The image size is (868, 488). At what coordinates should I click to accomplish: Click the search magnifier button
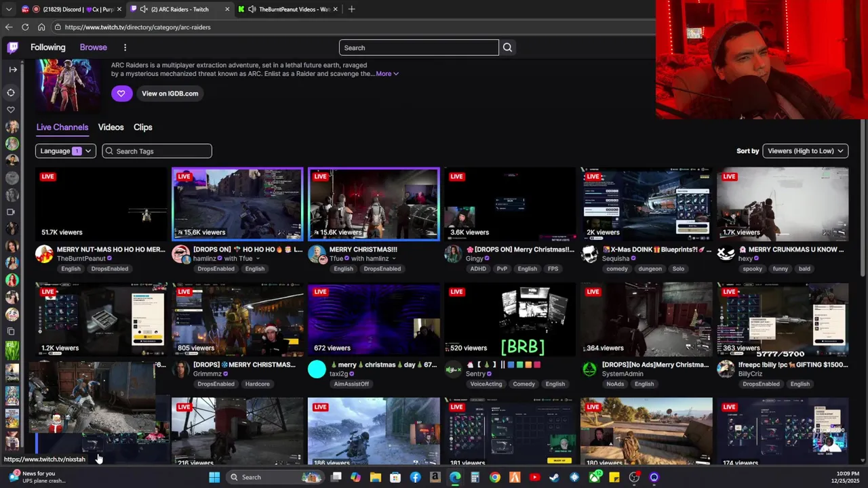point(507,47)
